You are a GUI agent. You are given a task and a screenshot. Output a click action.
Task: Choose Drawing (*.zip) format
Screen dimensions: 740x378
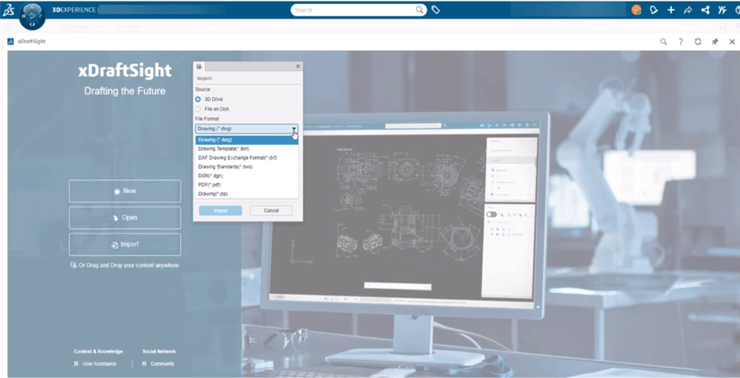[247, 194]
